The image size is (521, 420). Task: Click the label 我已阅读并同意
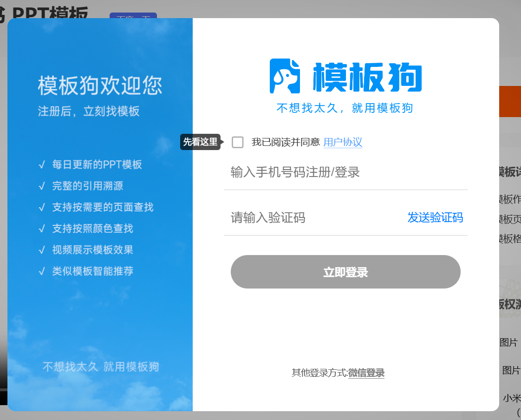286,142
